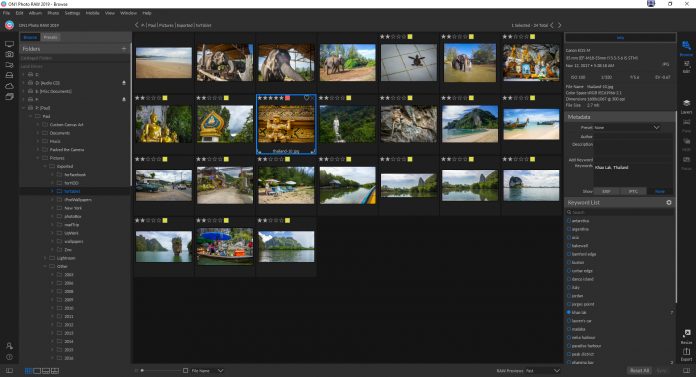Check the argentina keyword

click(x=569, y=229)
